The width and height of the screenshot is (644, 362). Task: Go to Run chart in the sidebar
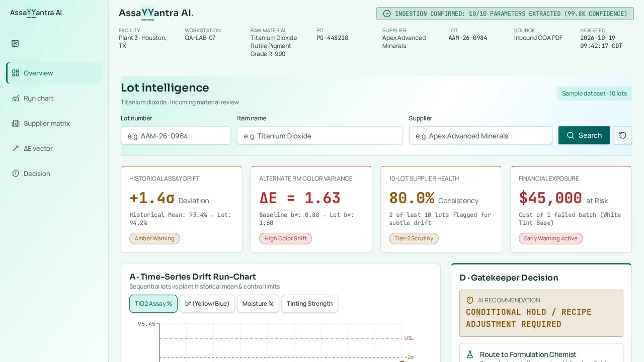pos(54,98)
